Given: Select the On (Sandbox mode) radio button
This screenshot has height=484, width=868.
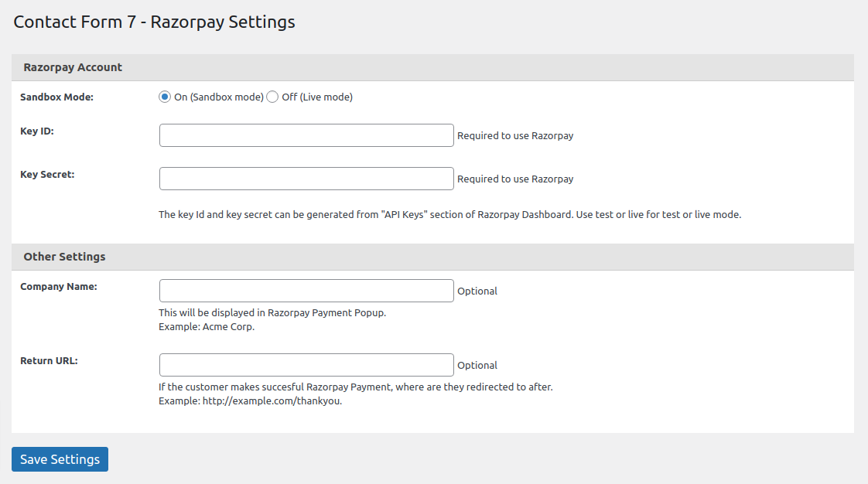Looking at the screenshot, I should click(165, 97).
